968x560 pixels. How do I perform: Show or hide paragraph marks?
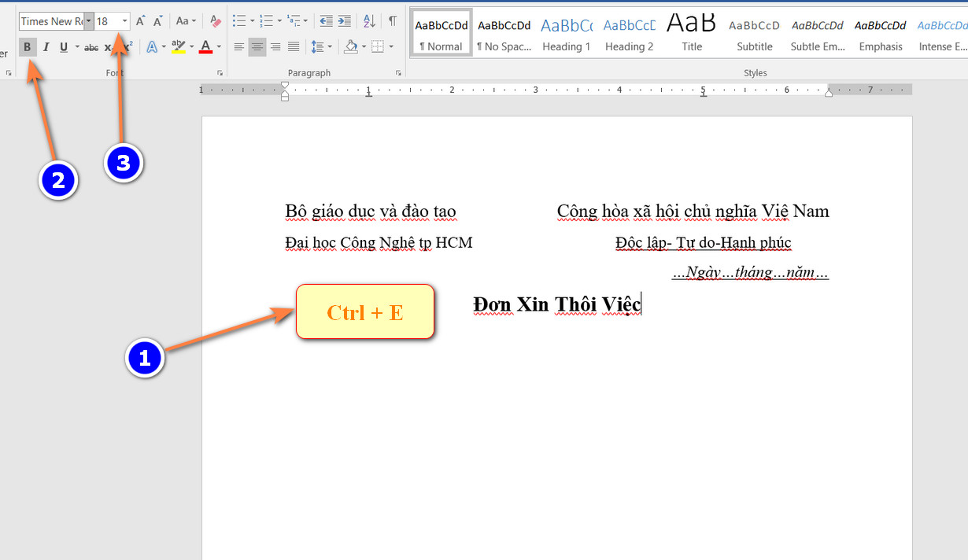click(392, 21)
